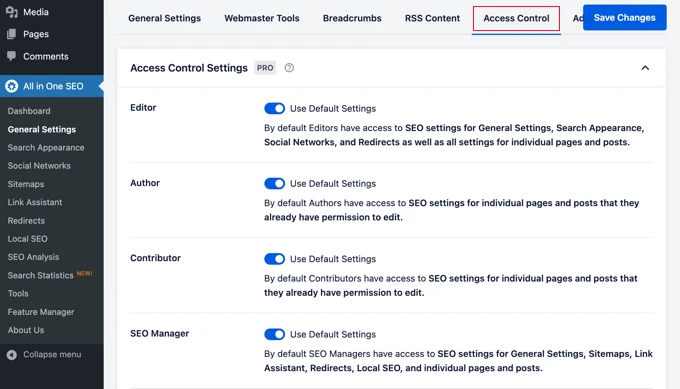Image resolution: width=680 pixels, height=389 pixels.
Task: Toggle Author Use Default Settings switch
Action: [275, 183]
